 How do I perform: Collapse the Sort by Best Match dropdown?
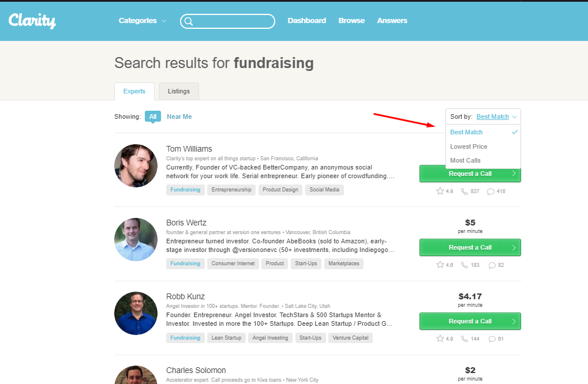pyautogui.click(x=483, y=116)
